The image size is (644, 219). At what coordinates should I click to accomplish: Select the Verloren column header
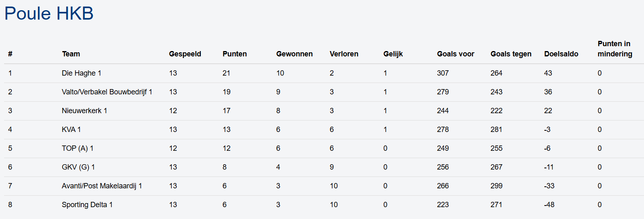344,54
